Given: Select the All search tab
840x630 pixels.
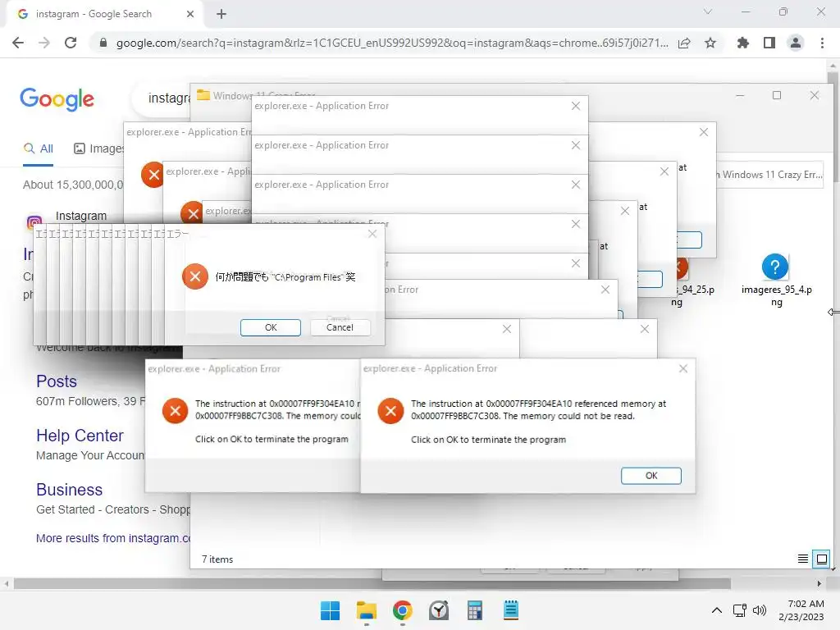Looking at the screenshot, I should (x=38, y=148).
